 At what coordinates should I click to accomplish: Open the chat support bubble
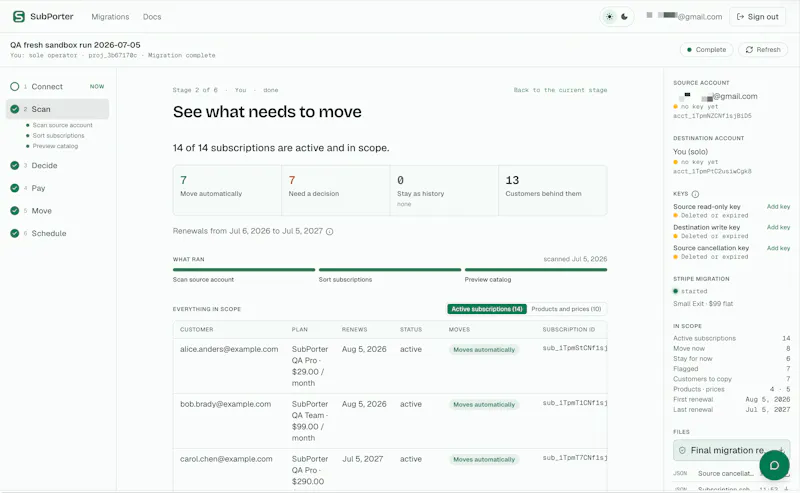click(x=774, y=465)
